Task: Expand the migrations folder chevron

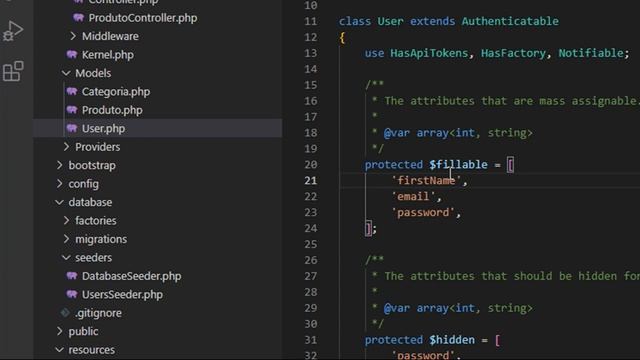Action: tap(66, 239)
